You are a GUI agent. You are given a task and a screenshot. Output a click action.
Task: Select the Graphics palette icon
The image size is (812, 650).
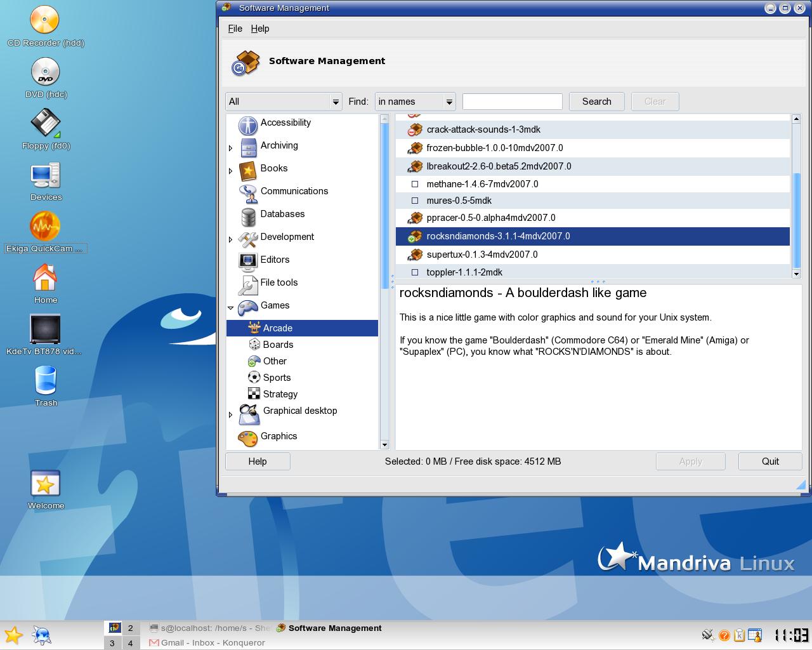click(x=247, y=438)
